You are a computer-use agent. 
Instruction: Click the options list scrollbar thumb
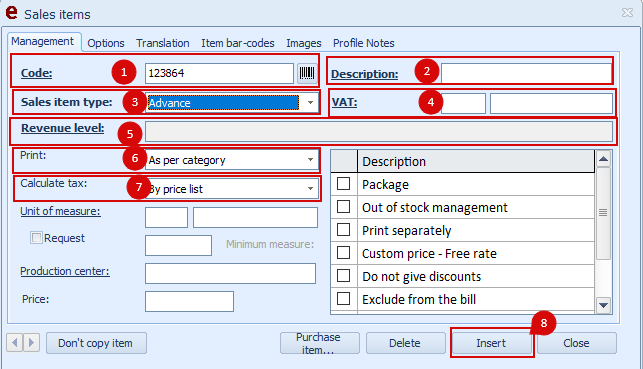(x=603, y=213)
